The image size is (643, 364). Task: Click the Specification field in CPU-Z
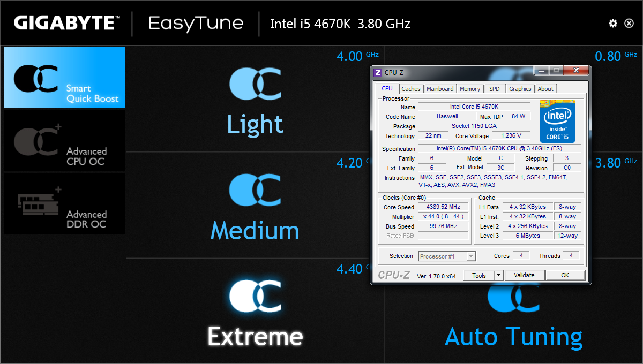click(499, 148)
